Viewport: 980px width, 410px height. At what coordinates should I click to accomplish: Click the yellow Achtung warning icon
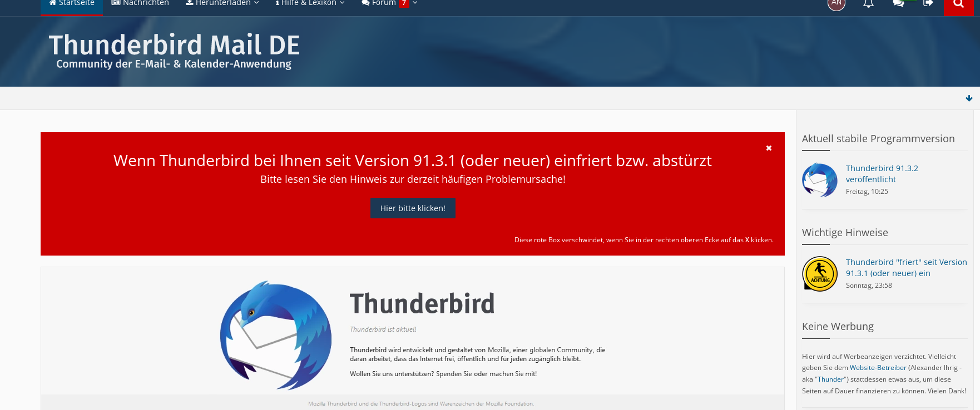[x=820, y=274]
